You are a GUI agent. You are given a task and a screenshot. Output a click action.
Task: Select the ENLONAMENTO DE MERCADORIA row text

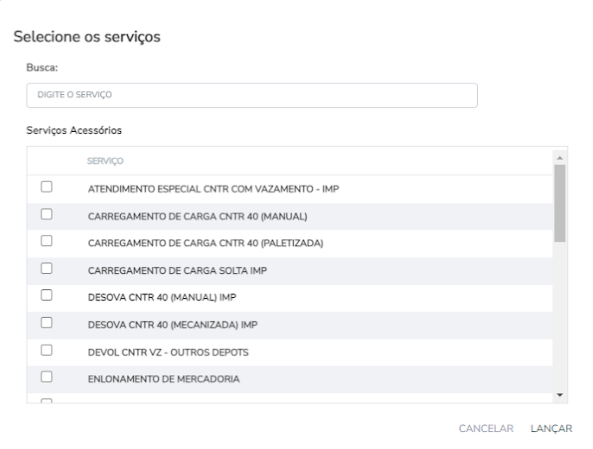coord(164,379)
